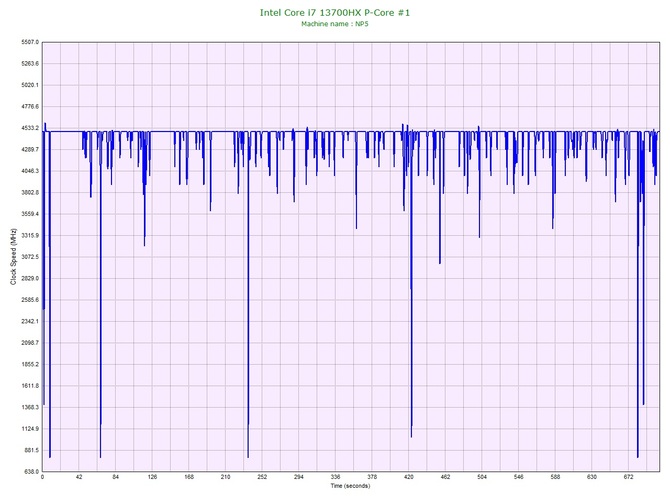Click the 168 tick on the time axis

click(189, 477)
